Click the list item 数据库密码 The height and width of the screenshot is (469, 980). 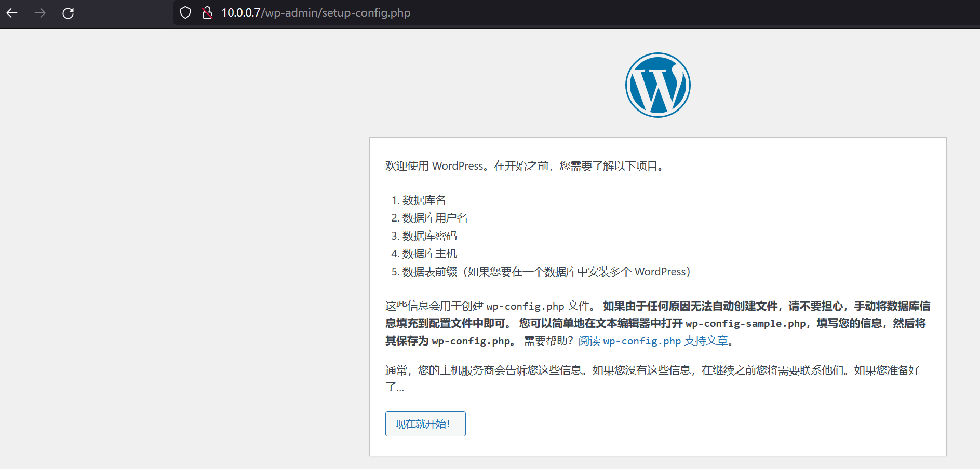coord(429,236)
